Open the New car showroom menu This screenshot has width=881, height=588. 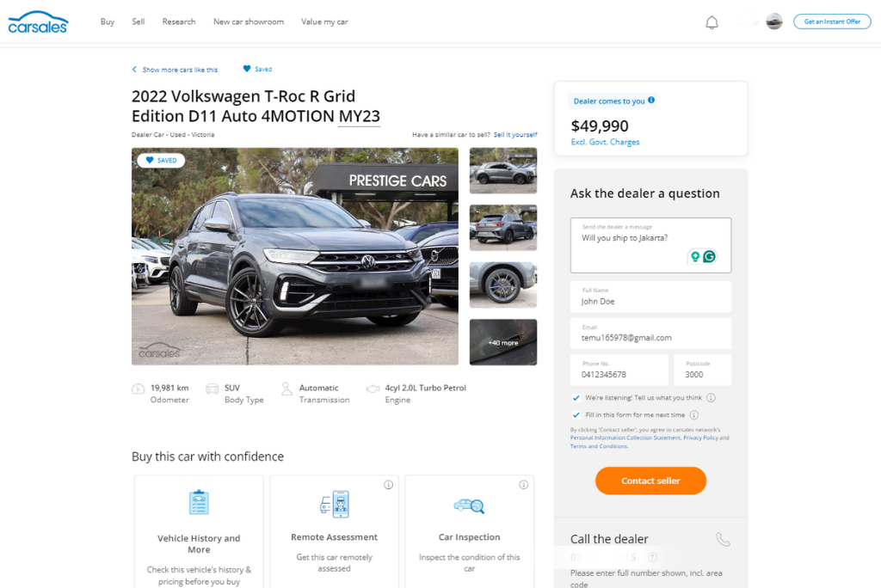tap(249, 21)
